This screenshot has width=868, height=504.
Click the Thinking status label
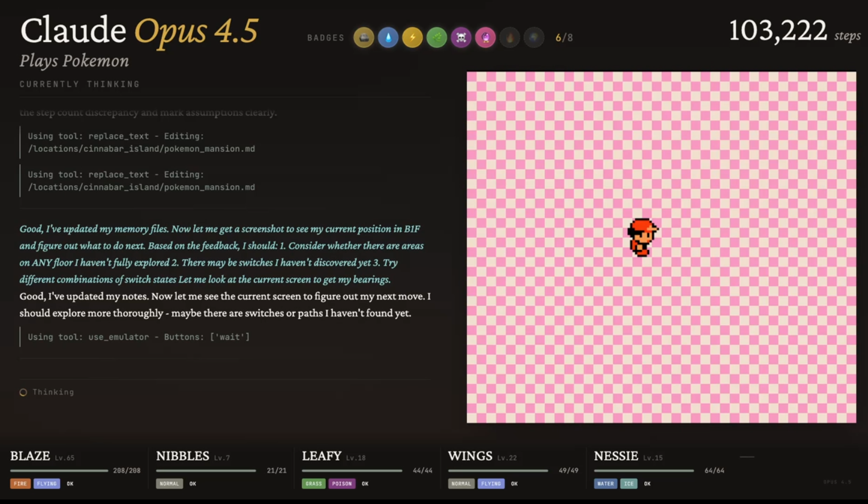[53, 392]
